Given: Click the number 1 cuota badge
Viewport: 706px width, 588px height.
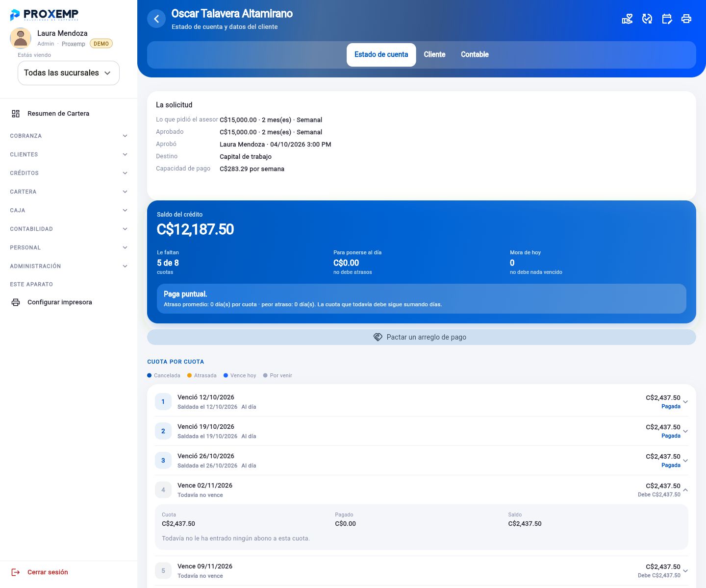Looking at the screenshot, I should click(x=163, y=402).
